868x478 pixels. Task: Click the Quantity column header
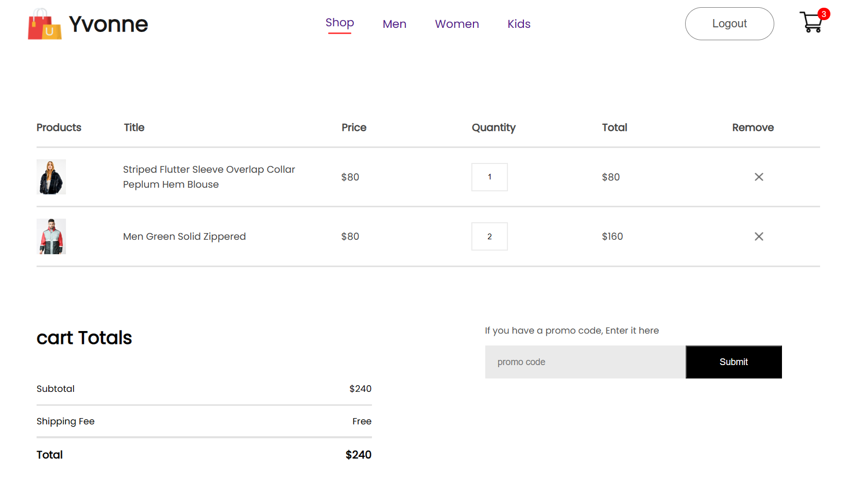pos(493,127)
